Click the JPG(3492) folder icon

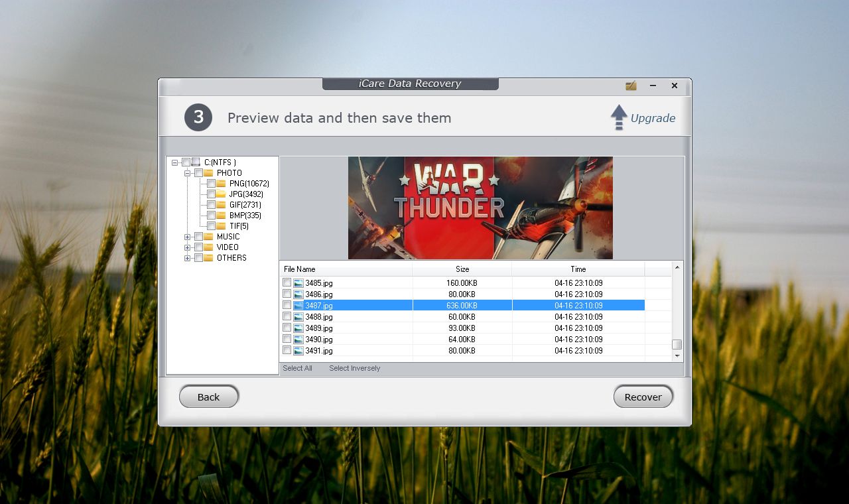pyautogui.click(x=221, y=194)
